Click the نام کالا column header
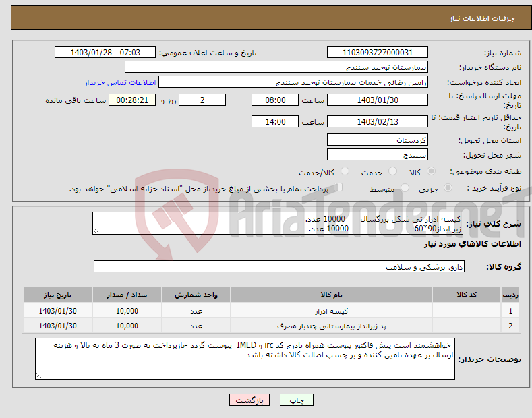This screenshot has height=418, width=532. 331,295
